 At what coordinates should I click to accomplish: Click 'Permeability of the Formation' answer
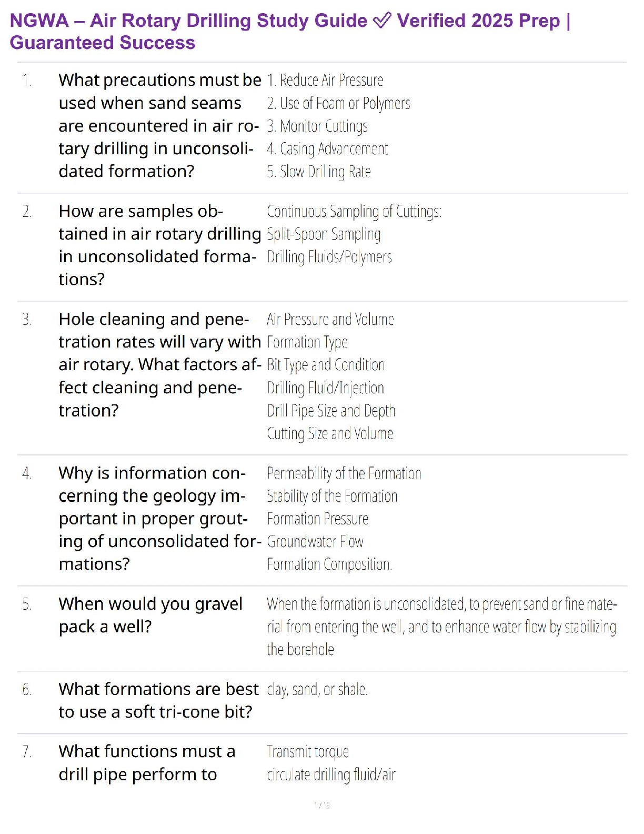pos(344,473)
